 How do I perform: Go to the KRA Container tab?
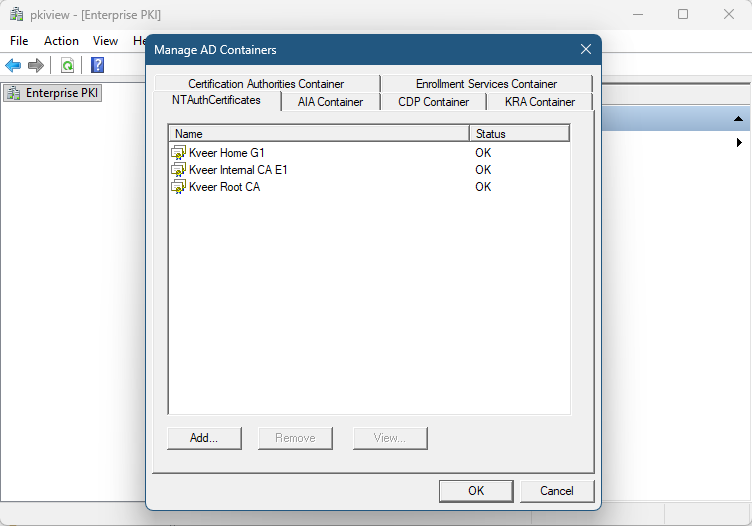click(539, 102)
